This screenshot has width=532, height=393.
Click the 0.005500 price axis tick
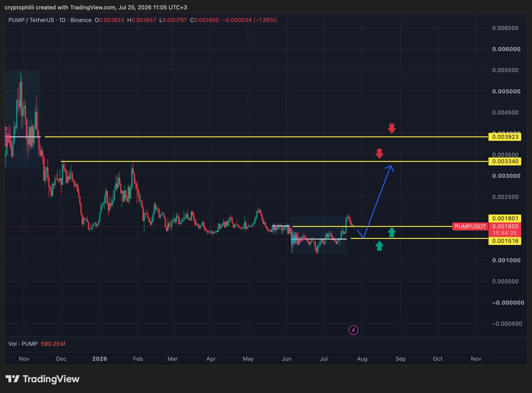505,70
